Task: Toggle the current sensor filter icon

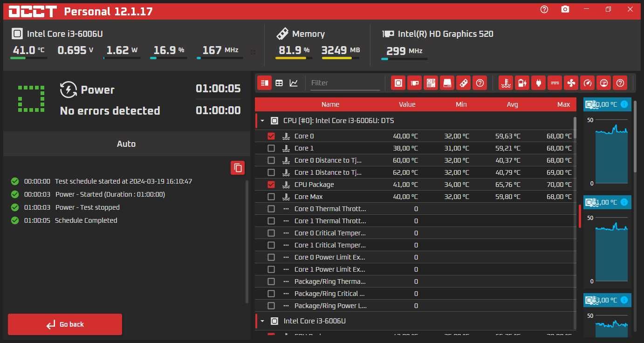Action: (555, 83)
